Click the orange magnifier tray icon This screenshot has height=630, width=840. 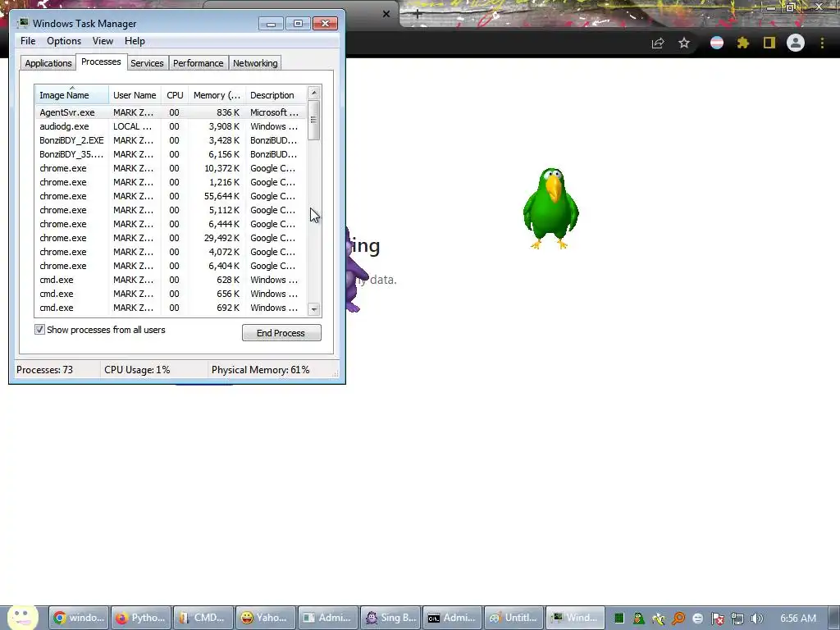[678, 619]
